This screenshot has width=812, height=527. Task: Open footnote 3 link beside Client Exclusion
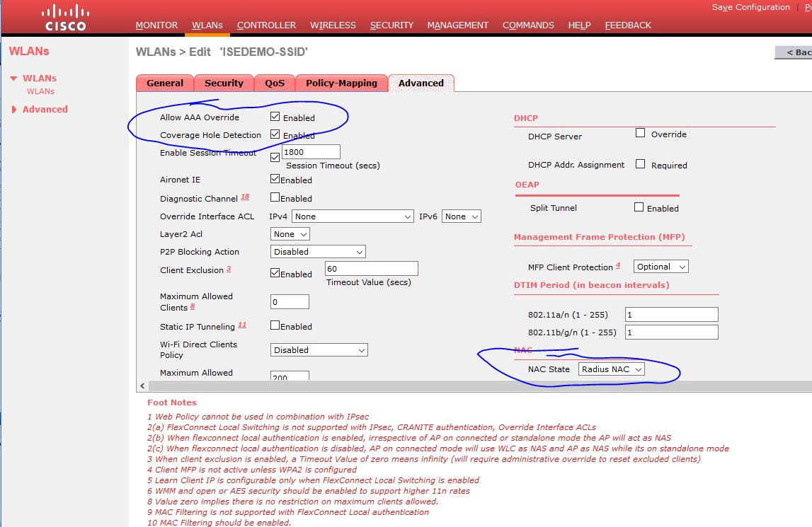[229, 269]
